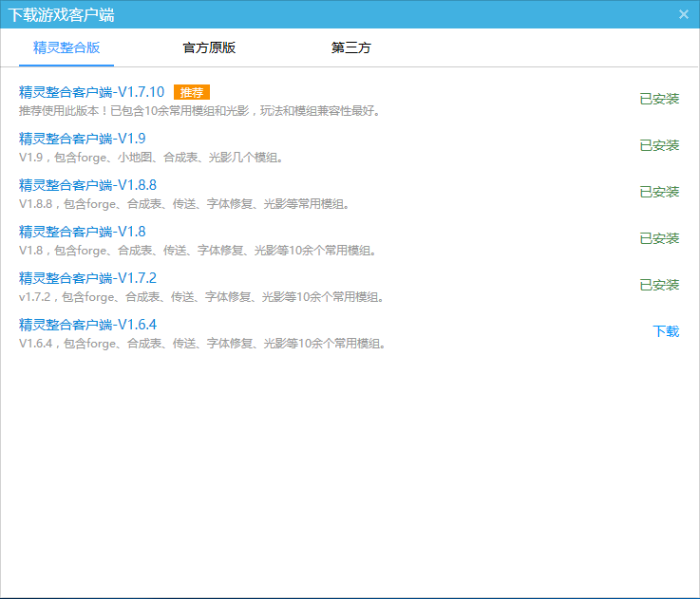Viewport: 700px width, 599px height.
Task: Click the 精灵整合客户端-V1.7.10 title link
Action: (91, 92)
